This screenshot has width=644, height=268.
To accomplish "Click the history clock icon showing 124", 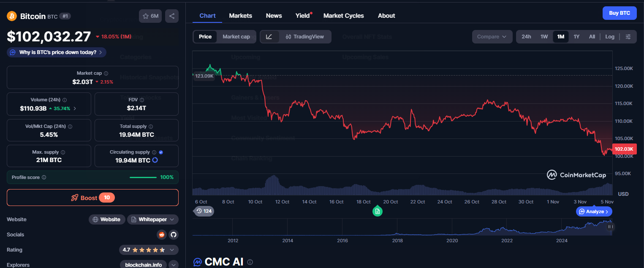I will 204,211.
